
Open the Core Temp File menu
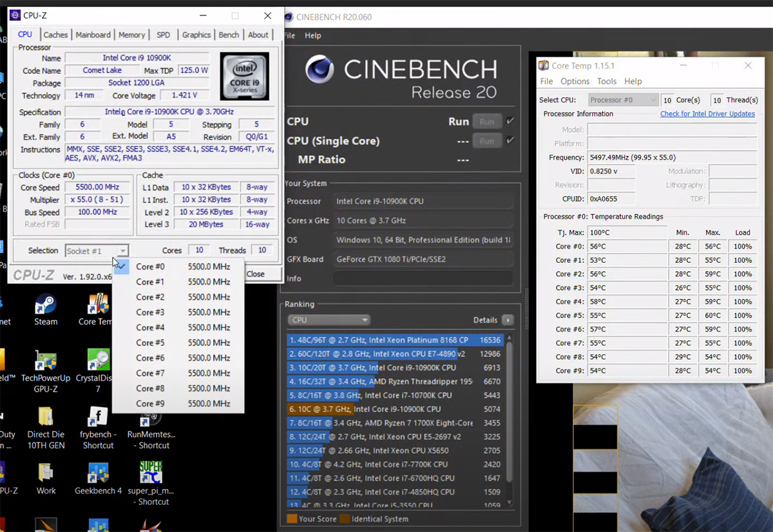546,81
